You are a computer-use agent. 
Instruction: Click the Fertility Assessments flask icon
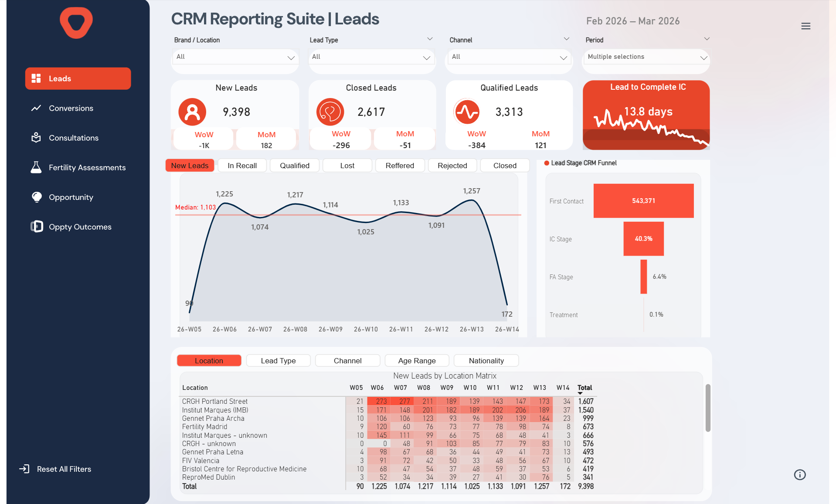(36, 167)
